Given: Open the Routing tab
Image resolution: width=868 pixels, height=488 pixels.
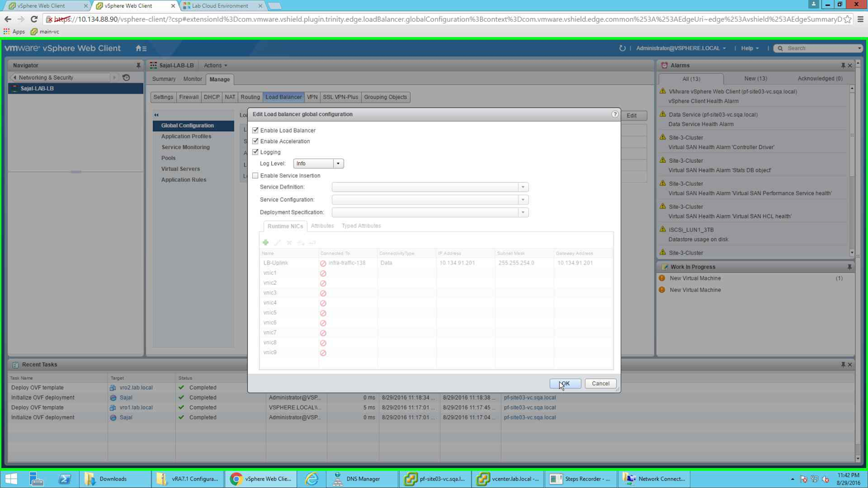Looking at the screenshot, I should click(x=250, y=97).
